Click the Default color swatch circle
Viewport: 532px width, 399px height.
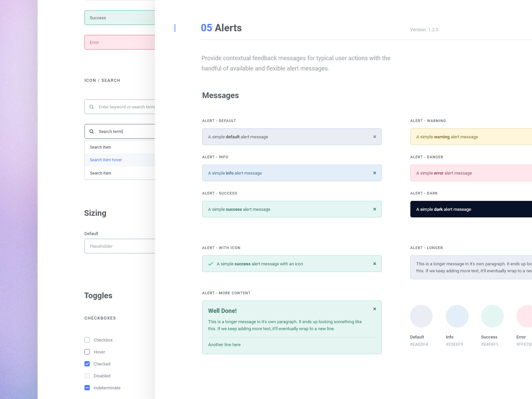[421, 316]
